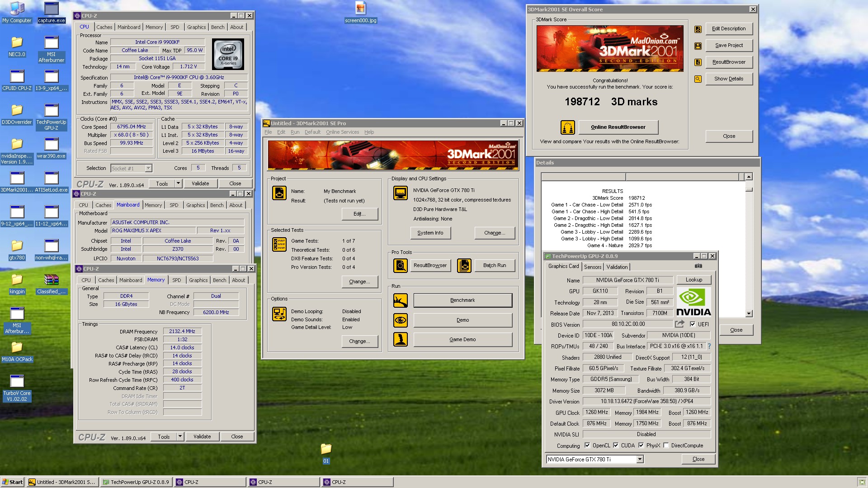Click Save Project floppy icon

pyautogui.click(x=698, y=46)
